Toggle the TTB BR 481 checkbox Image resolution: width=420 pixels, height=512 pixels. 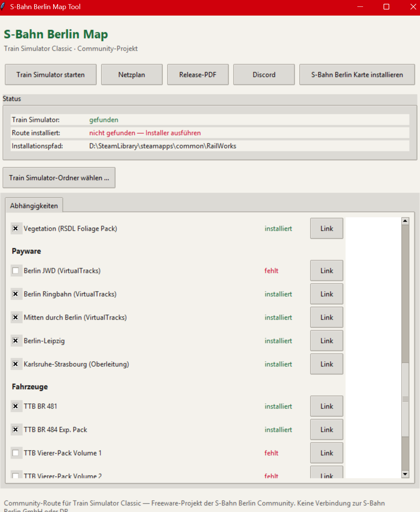16,406
